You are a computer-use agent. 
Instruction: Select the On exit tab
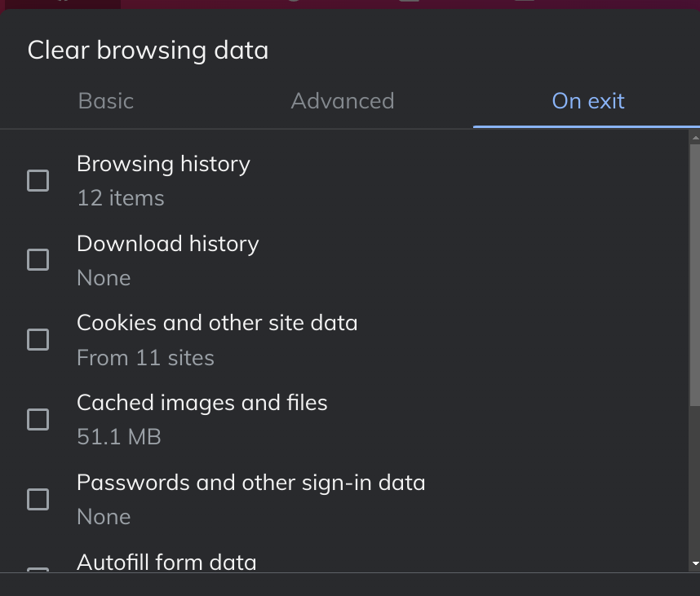pos(587,101)
